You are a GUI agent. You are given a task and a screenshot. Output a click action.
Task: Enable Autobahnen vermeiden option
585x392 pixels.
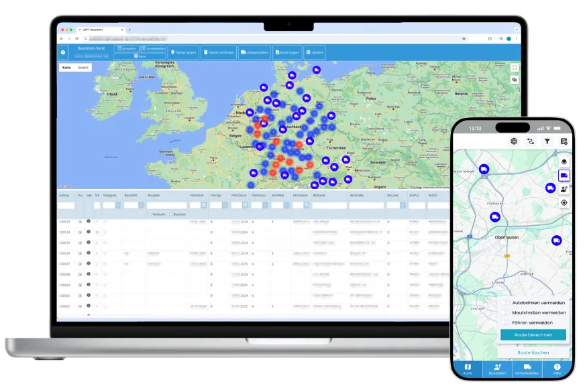click(x=504, y=303)
